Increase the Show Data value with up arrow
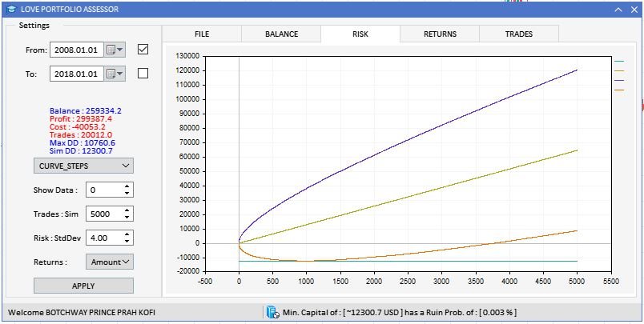The height and width of the screenshot is (324, 644). [127, 186]
